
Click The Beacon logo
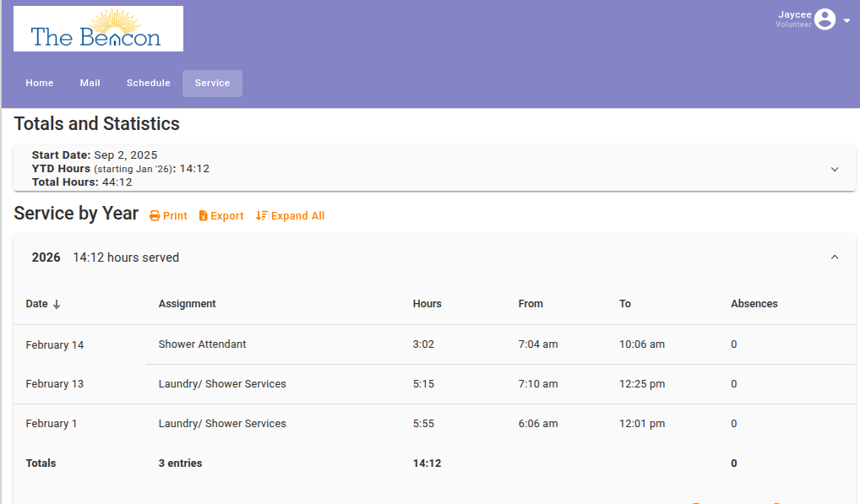tap(98, 29)
